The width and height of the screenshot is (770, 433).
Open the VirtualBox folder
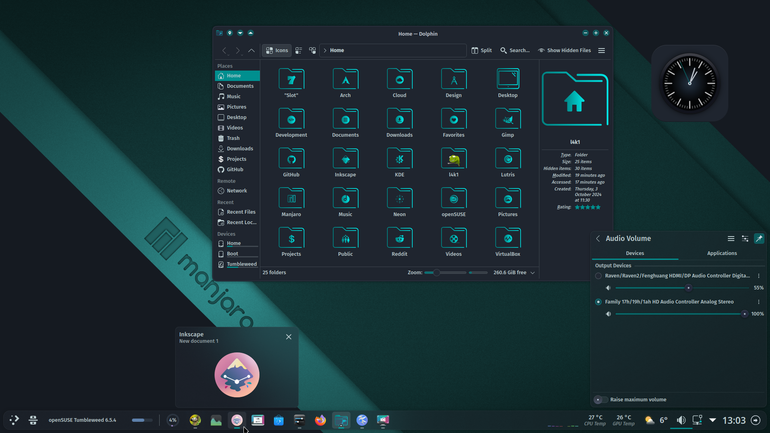click(507, 242)
